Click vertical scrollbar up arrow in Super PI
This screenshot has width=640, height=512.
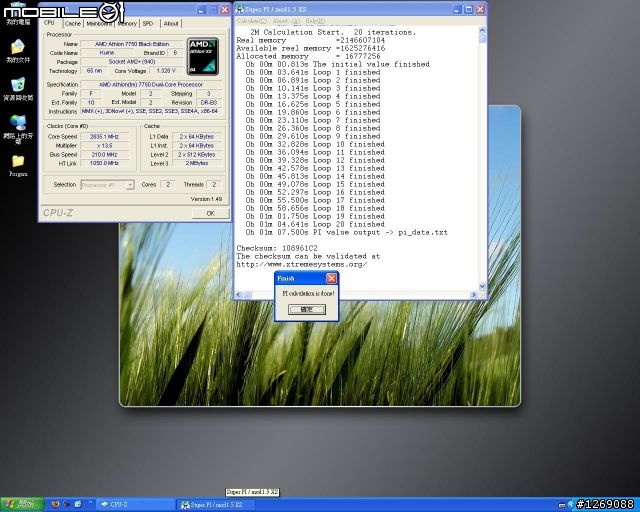pyautogui.click(x=482, y=30)
